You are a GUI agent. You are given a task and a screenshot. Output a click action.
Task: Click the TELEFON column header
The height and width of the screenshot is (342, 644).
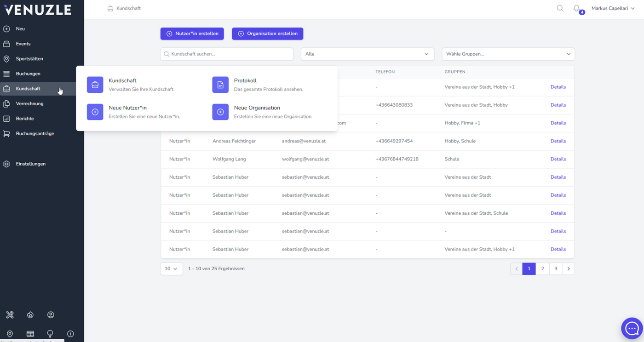385,72
